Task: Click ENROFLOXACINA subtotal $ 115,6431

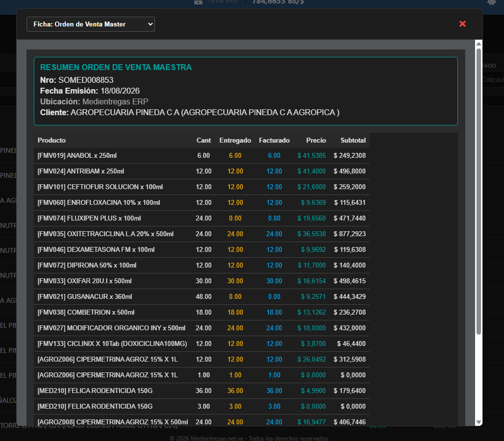Action: [x=350, y=203]
